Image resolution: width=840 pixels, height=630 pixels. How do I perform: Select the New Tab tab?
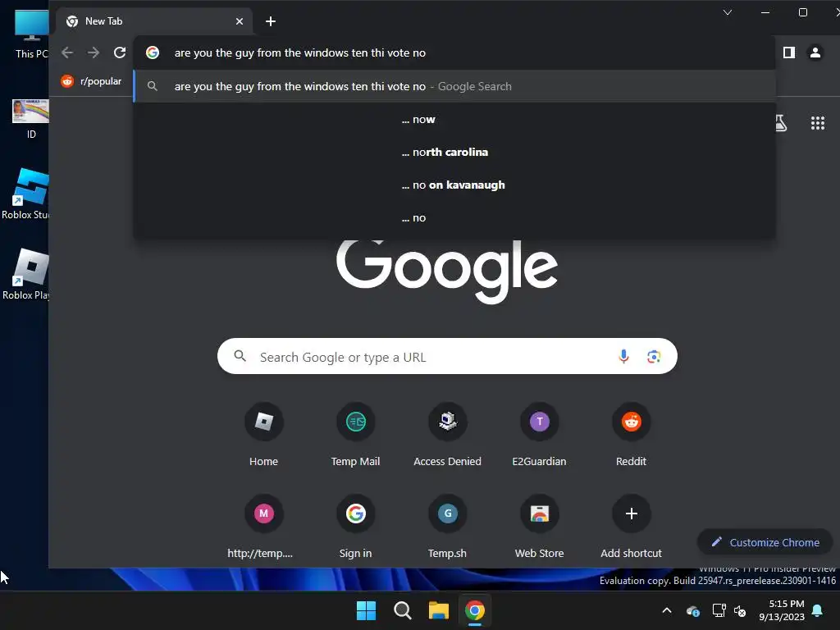154,21
